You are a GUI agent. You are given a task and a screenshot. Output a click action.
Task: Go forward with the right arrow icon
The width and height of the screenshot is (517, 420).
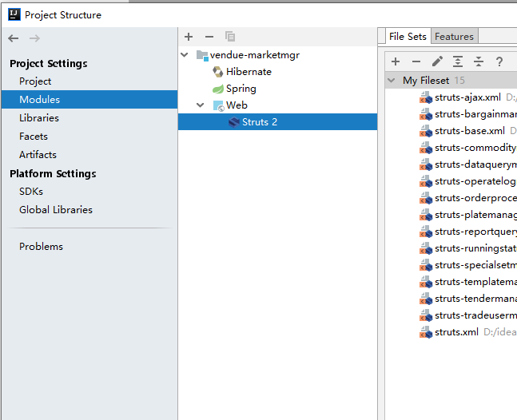click(x=34, y=38)
